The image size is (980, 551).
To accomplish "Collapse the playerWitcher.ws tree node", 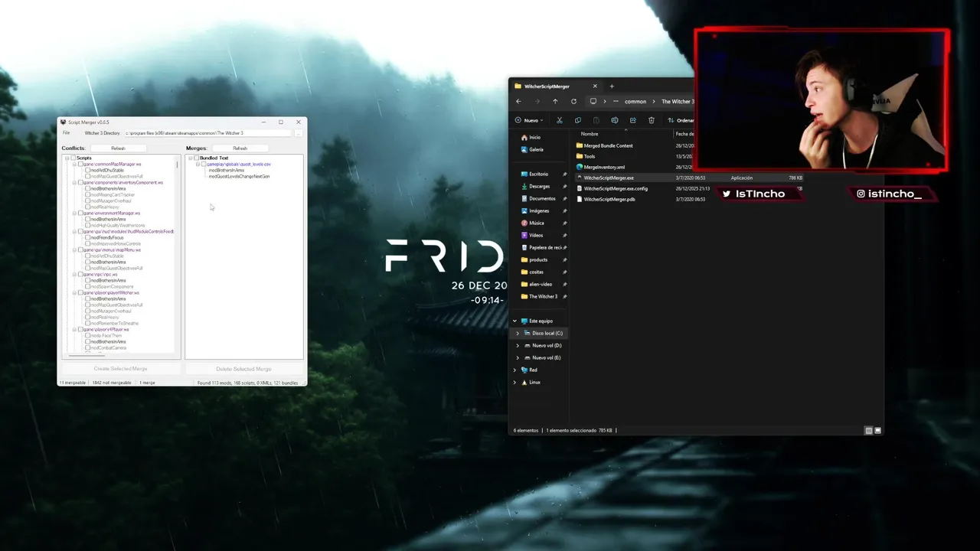I will click(x=75, y=292).
